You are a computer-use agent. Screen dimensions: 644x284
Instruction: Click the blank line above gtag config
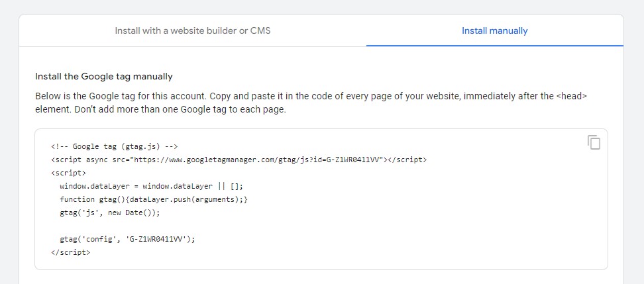click(133, 226)
